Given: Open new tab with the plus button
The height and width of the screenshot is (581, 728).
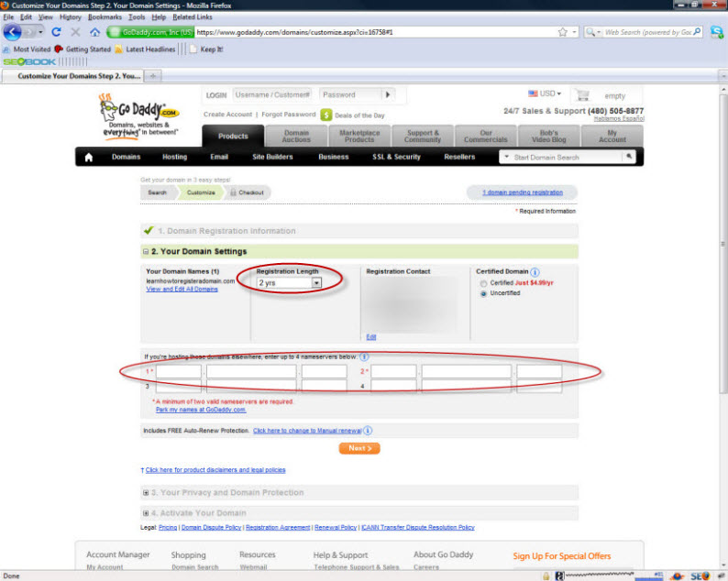Looking at the screenshot, I should 153,76.
